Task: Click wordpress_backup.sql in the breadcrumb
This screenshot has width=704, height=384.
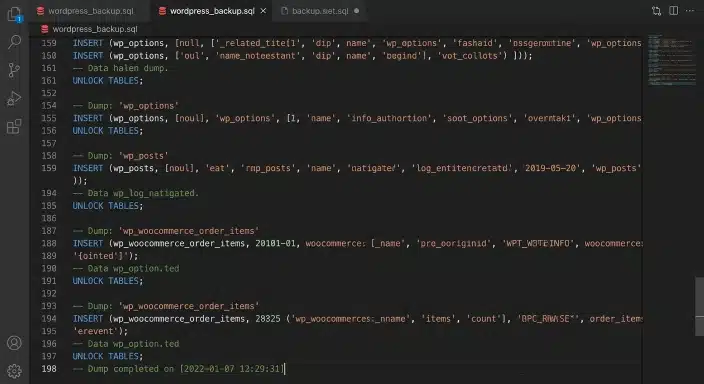Action: [95, 29]
